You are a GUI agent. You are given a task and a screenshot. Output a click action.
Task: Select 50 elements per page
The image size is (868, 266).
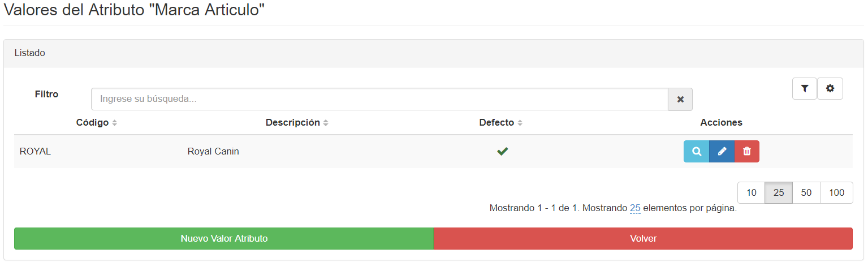click(806, 192)
